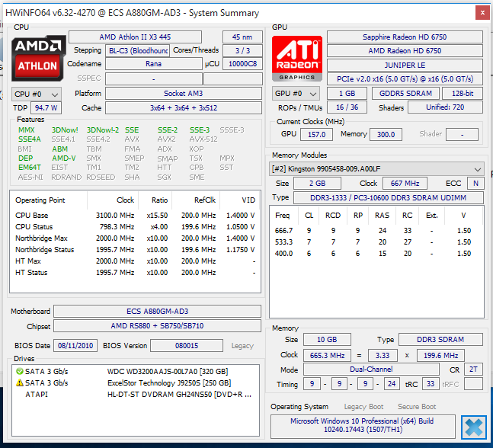
Task: Click the Windows 10 Professional OS field
Action: coord(363,425)
